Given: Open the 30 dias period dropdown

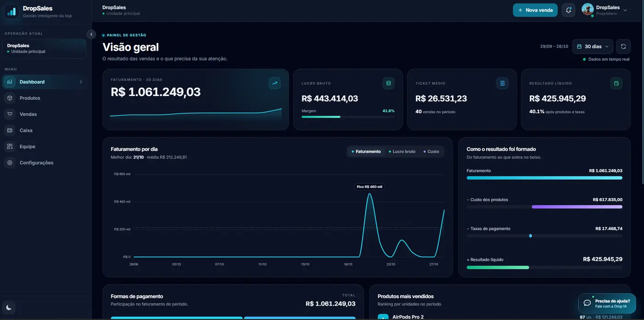Looking at the screenshot, I should point(592,46).
